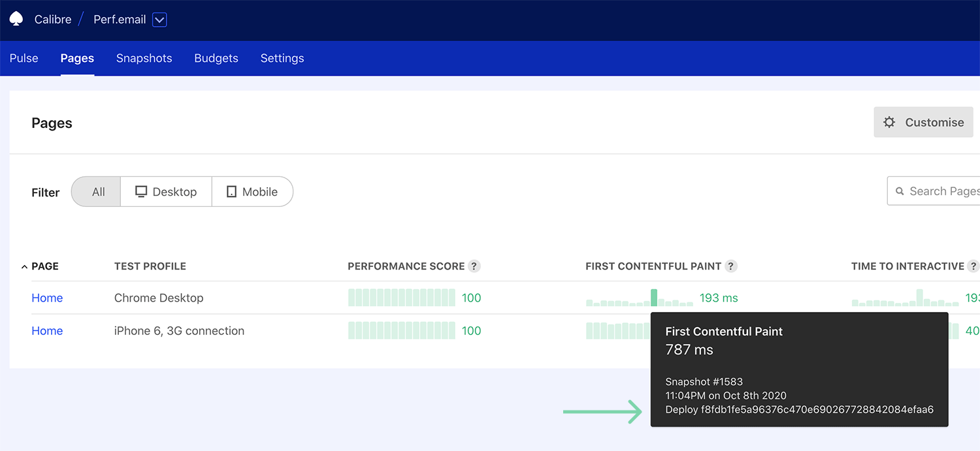Click the Customise button

923,122
